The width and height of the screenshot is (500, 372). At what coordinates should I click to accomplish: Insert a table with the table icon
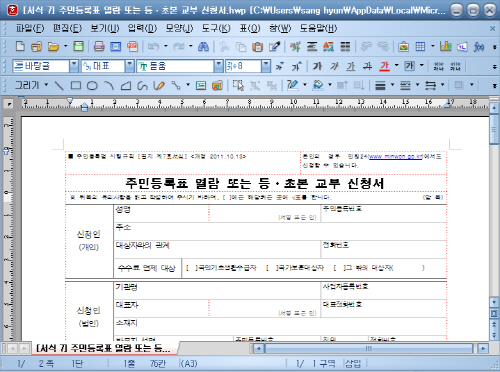[x=420, y=47]
